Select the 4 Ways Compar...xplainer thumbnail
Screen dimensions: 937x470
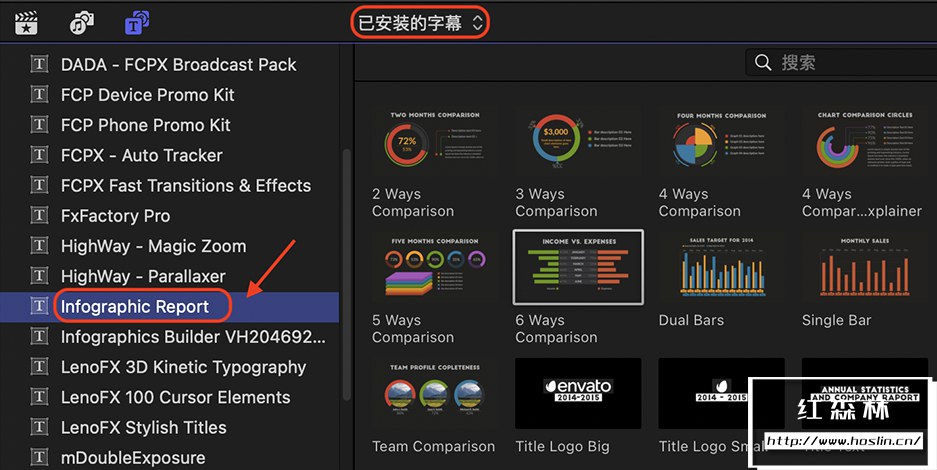point(865,141)
